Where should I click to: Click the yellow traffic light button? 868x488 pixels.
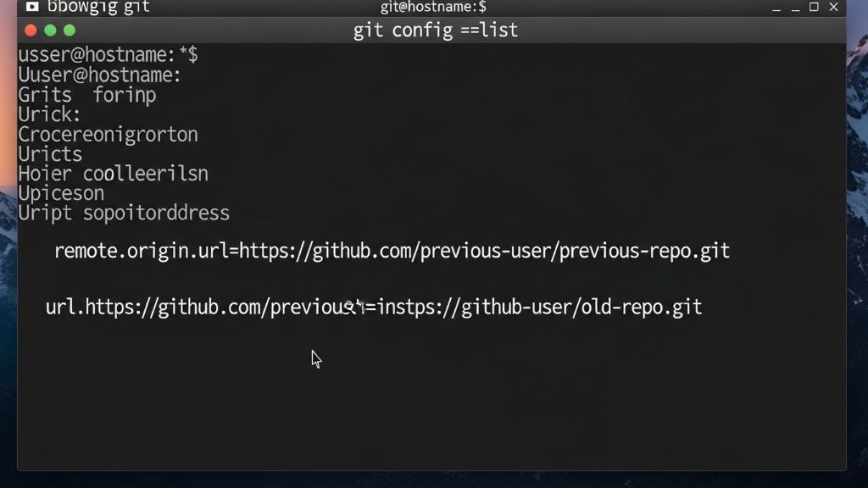[x=49, y=30]
